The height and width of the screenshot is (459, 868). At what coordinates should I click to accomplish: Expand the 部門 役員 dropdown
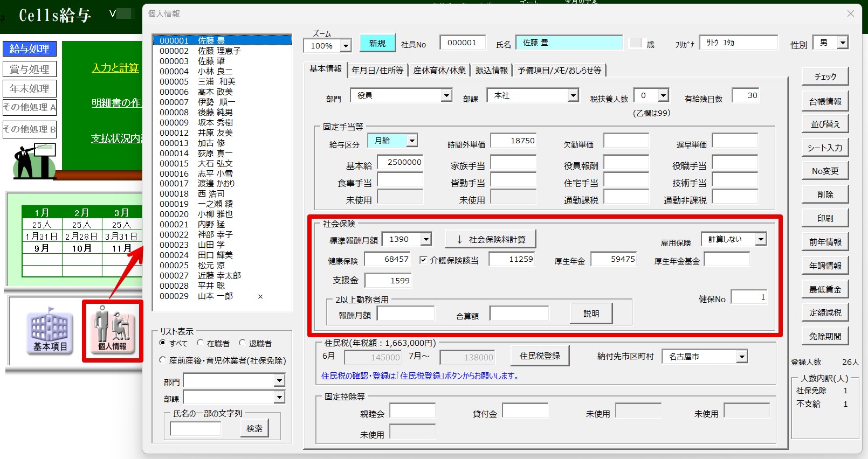446,95
